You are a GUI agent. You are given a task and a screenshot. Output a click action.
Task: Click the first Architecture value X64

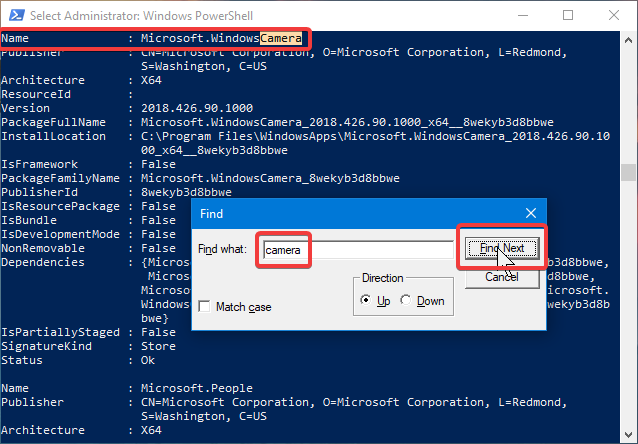[x=151, y=80]
